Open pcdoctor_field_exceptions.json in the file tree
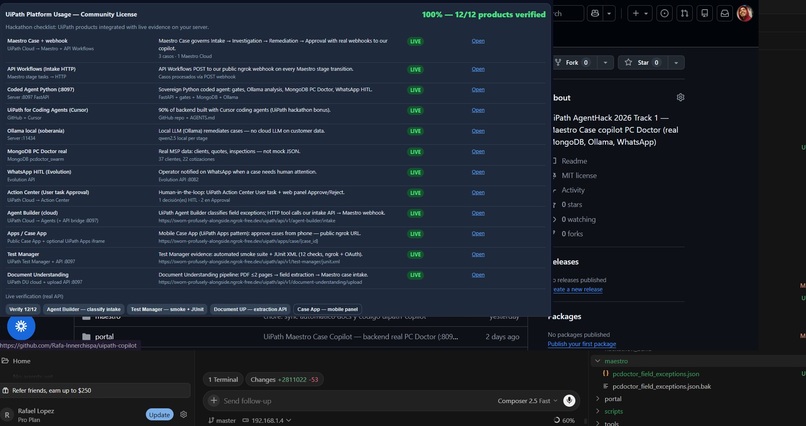 [x=655, y=374]
